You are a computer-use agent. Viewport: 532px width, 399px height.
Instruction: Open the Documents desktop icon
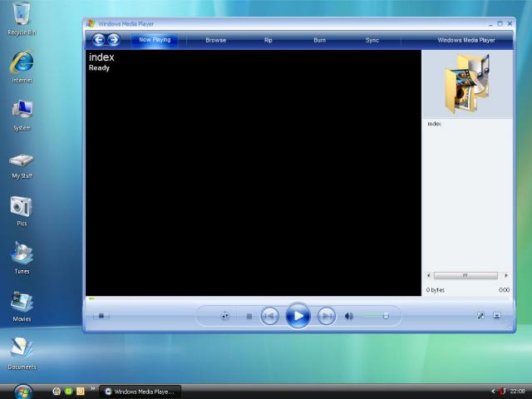[x=22, y=353]
